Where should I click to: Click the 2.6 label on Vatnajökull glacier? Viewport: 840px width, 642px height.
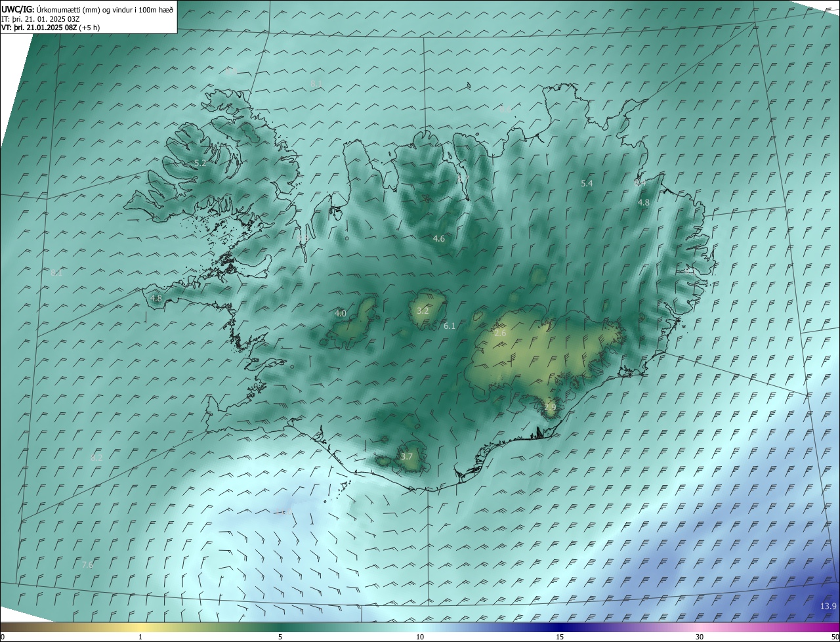coord(500,333)
